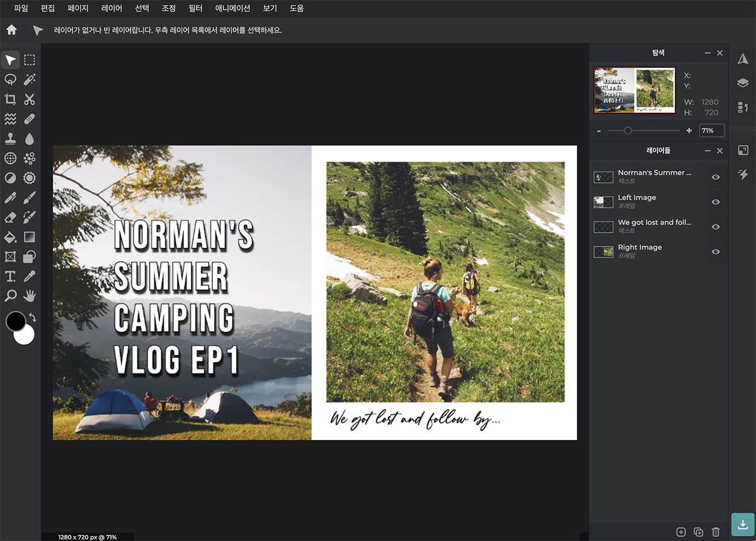Toggle the Navigate panel sidebar icon

pyautogui.click(x=743, y=59)
